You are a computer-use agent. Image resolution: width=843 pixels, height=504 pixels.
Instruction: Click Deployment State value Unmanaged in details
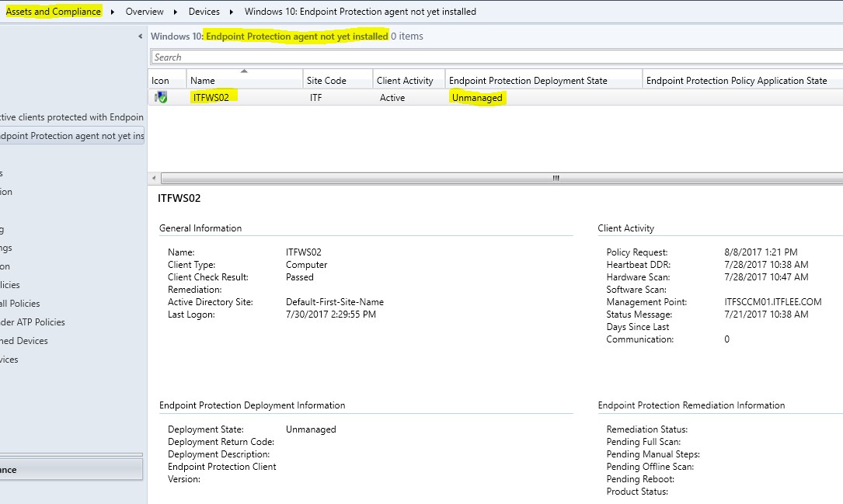(311, 429)
